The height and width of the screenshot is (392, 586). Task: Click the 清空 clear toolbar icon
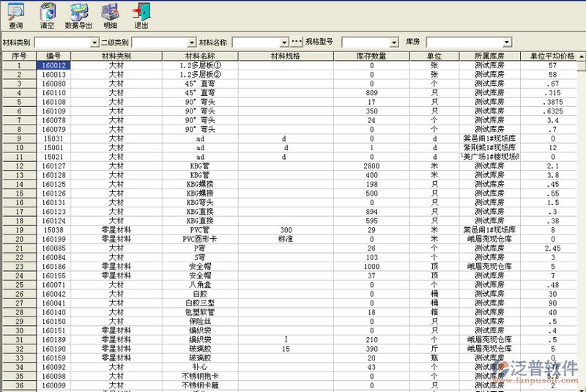(x=48, y=15)
